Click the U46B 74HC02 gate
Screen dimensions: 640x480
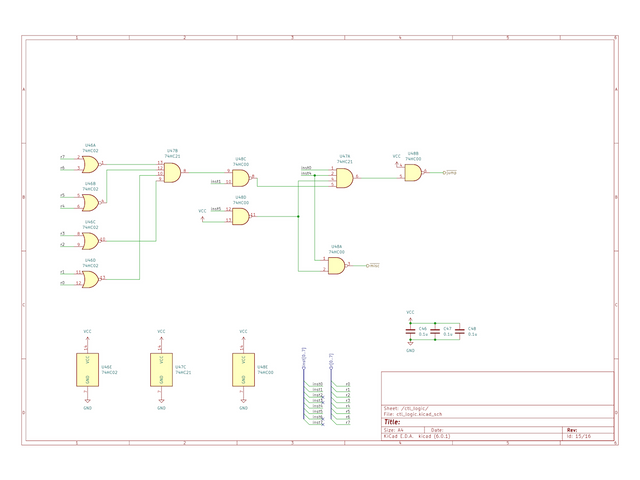(x=90, y=202)
